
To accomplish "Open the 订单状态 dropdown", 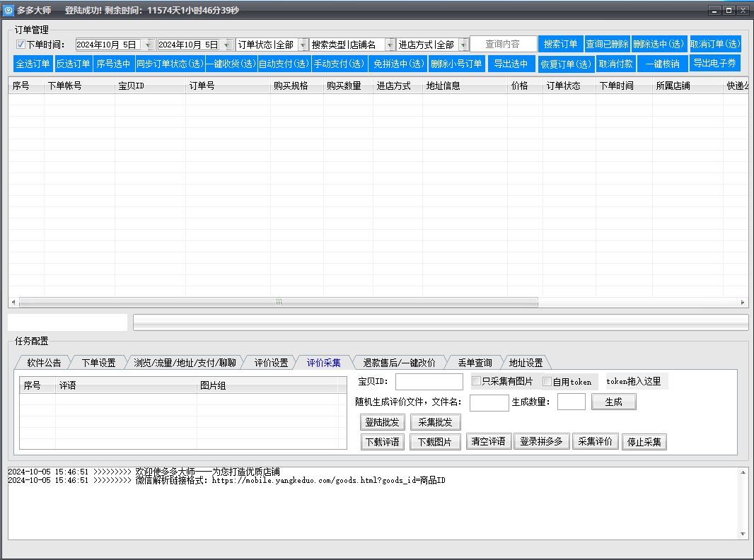I will (303, 45).
